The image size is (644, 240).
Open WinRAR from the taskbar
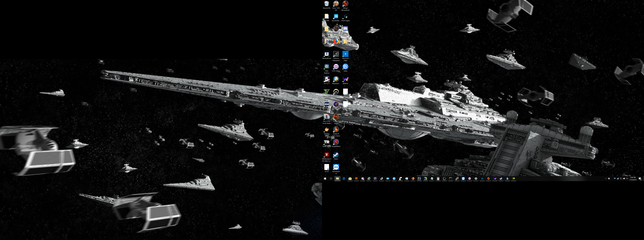point(375,178)
